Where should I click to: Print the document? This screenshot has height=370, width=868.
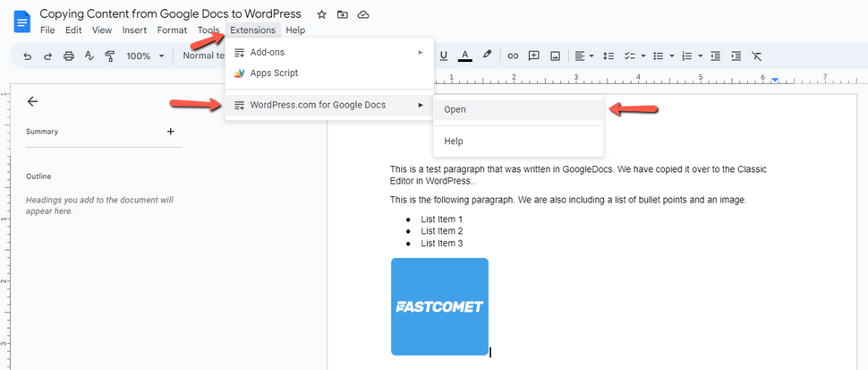pyautogui.click(x=69, y=56)
